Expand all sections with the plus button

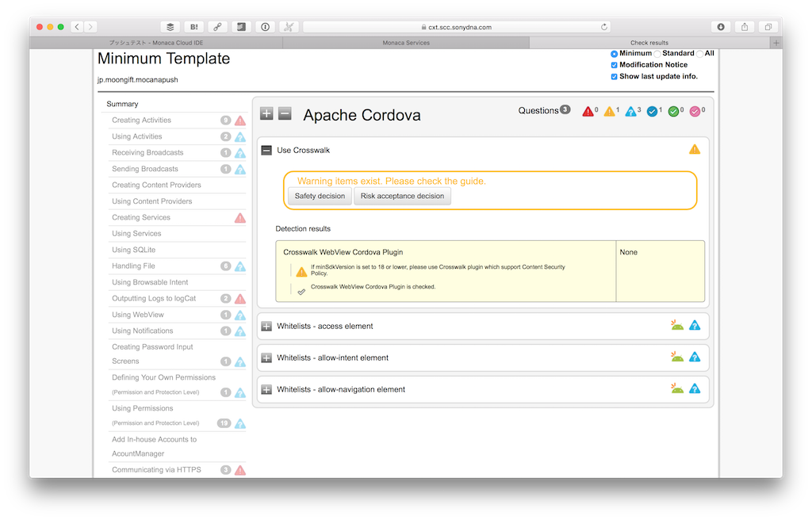coord(266,113)
